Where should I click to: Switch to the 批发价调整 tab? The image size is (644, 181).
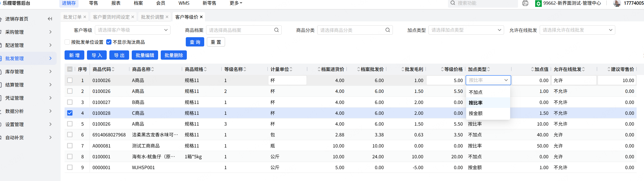click(x=152, y=17)
